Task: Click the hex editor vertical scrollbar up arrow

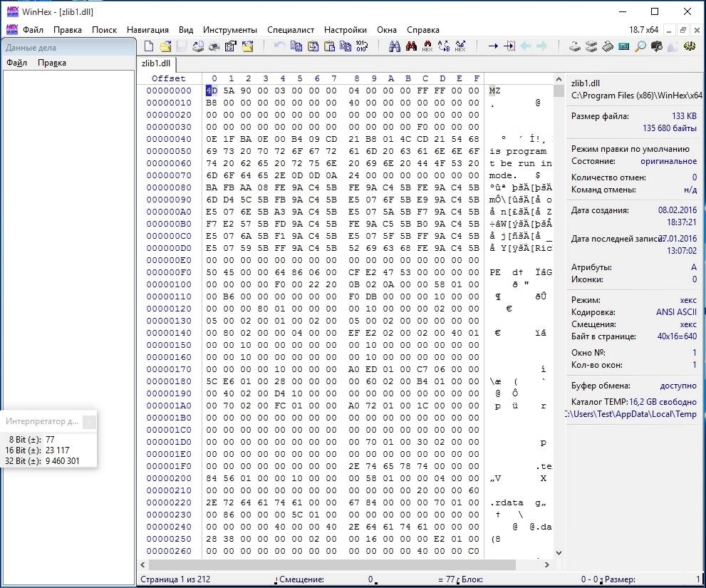Action: pyautogui.click(x=559, y=79)
